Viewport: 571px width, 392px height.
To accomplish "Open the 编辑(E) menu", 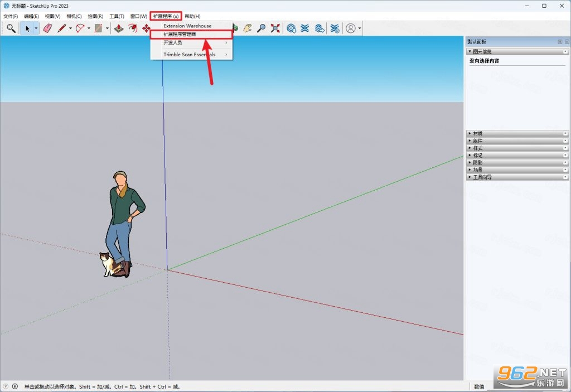I will [x=31, y=16].
